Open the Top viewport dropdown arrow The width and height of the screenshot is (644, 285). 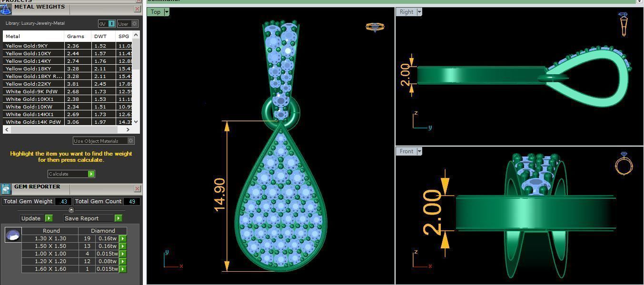pos(167,12)
